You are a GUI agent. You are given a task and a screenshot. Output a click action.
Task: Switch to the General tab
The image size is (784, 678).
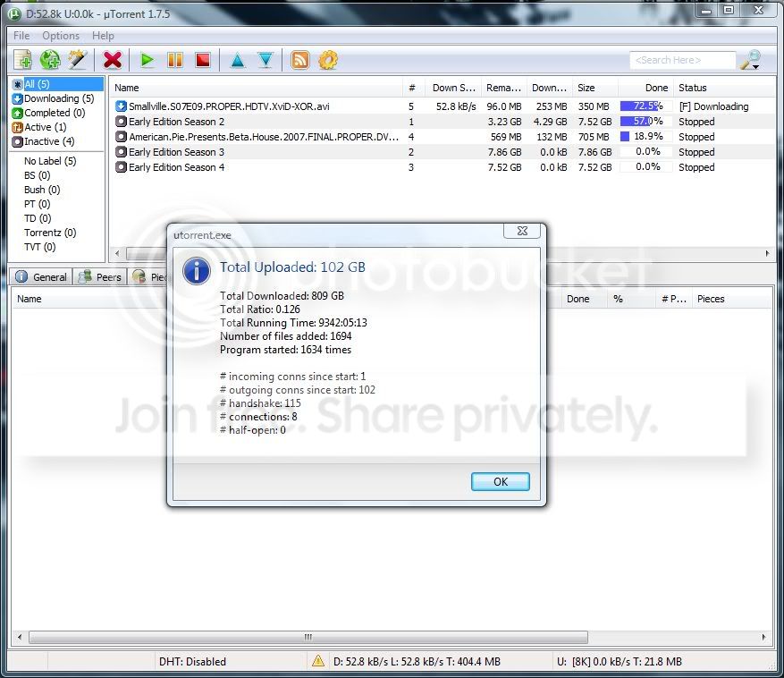[41, 276]
